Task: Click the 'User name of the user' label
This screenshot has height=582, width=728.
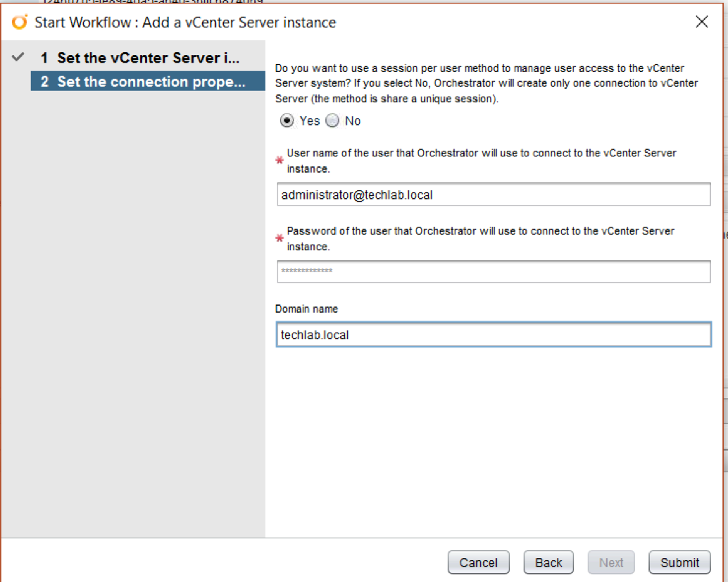Action: (x=482, y=161)
